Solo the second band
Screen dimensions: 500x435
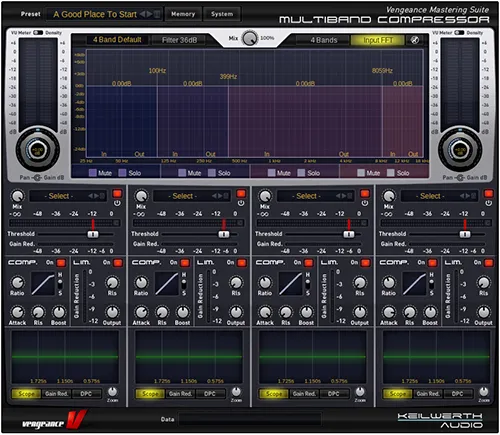click(212, 173)
